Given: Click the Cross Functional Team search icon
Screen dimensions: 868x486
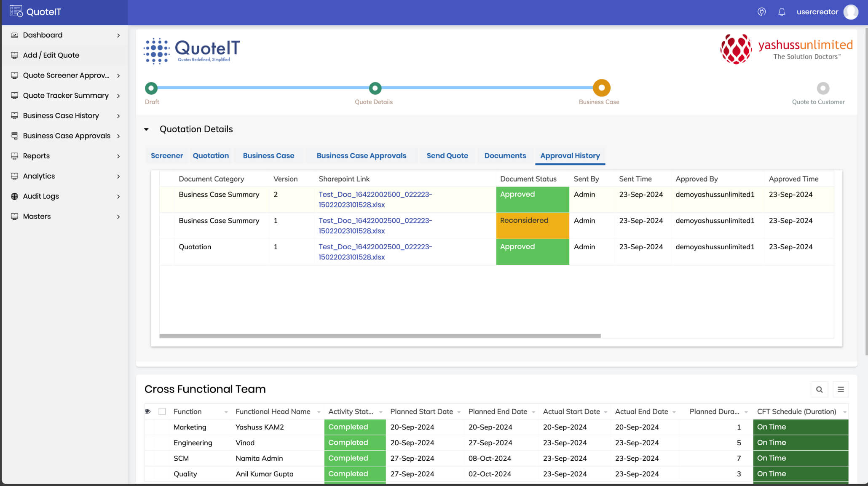Looking at the screenshot, I should tap(819, 390).
